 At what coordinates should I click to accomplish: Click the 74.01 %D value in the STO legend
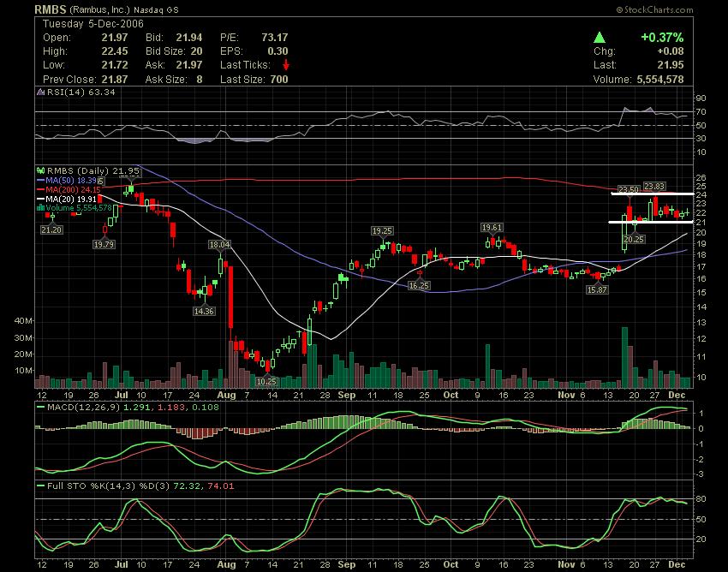tap(221, 486)
